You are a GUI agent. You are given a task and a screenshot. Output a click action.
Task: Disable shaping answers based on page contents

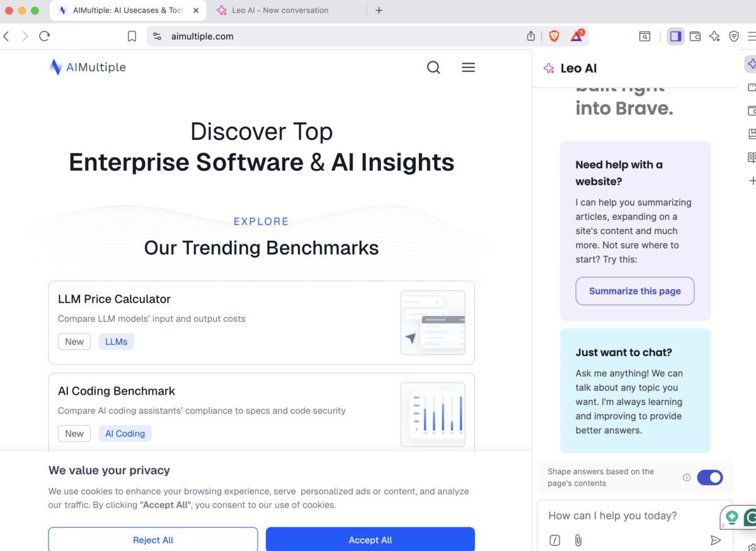(710, 477)
